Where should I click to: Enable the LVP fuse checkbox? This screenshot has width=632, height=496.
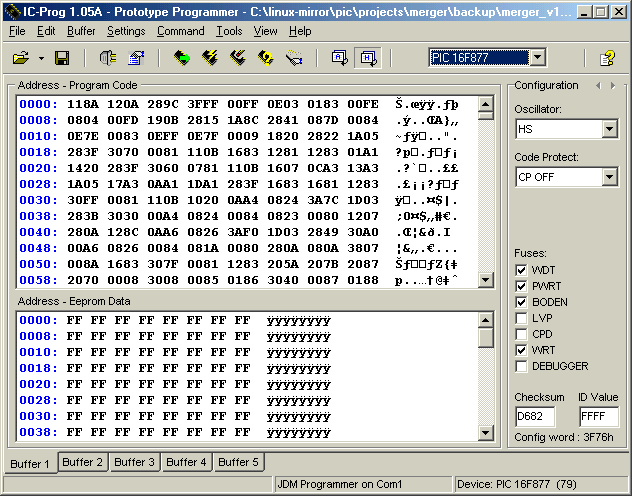tap(521, 318)
